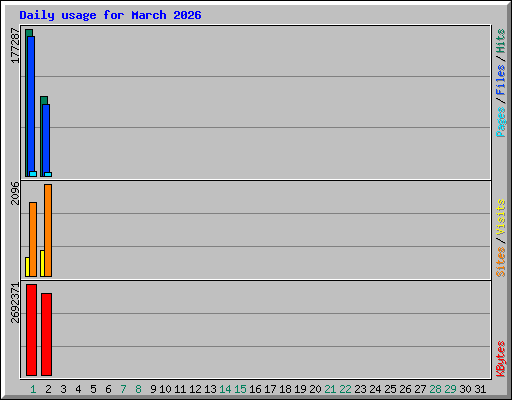Click the yellow 'Visits' legend label
This screenshot has width=512, height=400.
pyautogui.click(x=501, y=217)
